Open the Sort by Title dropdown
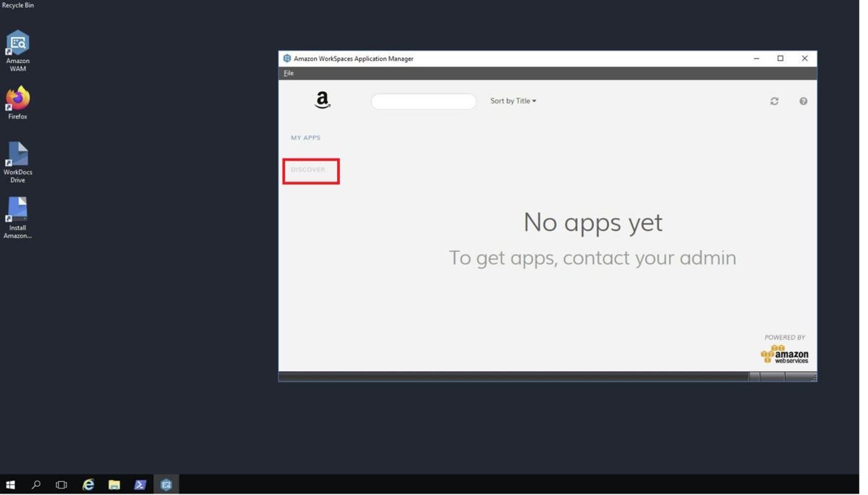868x495 pixels. click(x=514, y=101)
